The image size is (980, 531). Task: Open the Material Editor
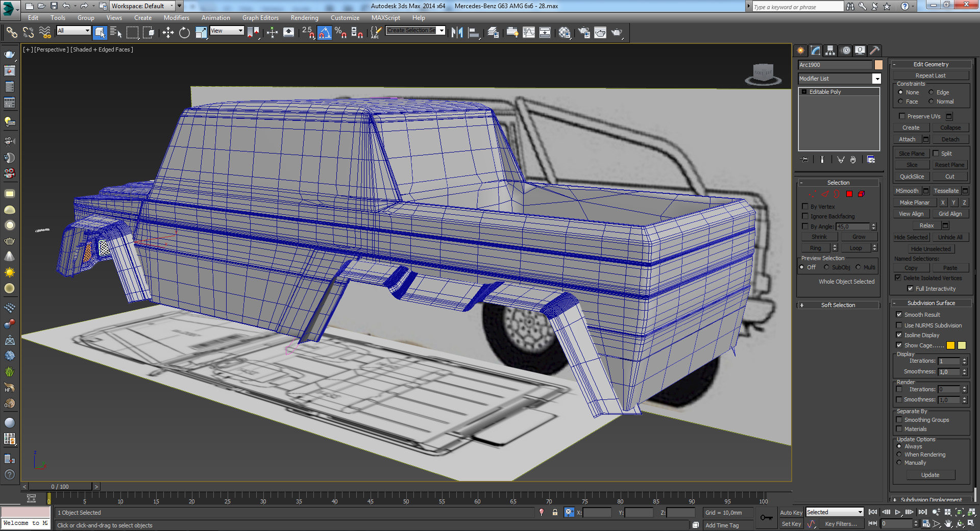pos(564,33)
